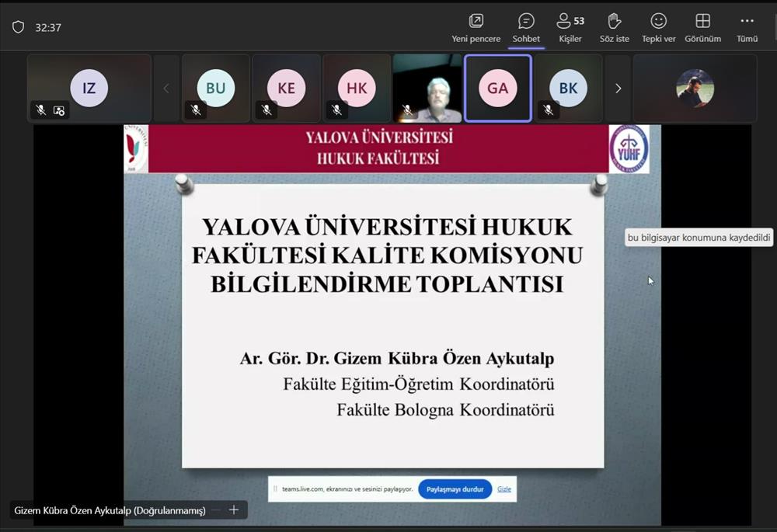
Task: Zoom out with minus on presenter label
Action: click(x=215, y=509)
